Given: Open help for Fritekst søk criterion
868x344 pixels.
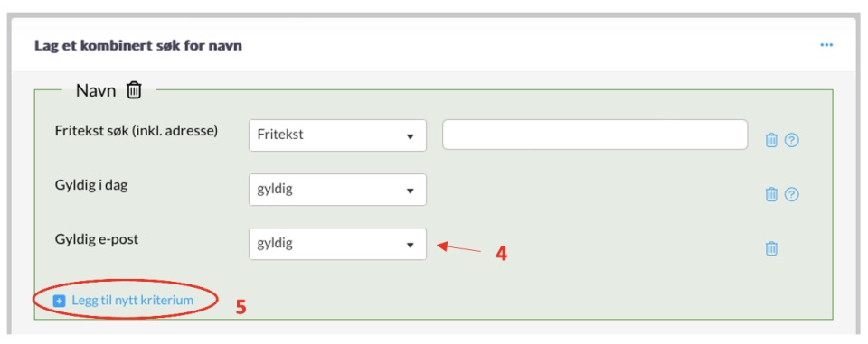Looking at the screenshot, I should tap(792, 140).
